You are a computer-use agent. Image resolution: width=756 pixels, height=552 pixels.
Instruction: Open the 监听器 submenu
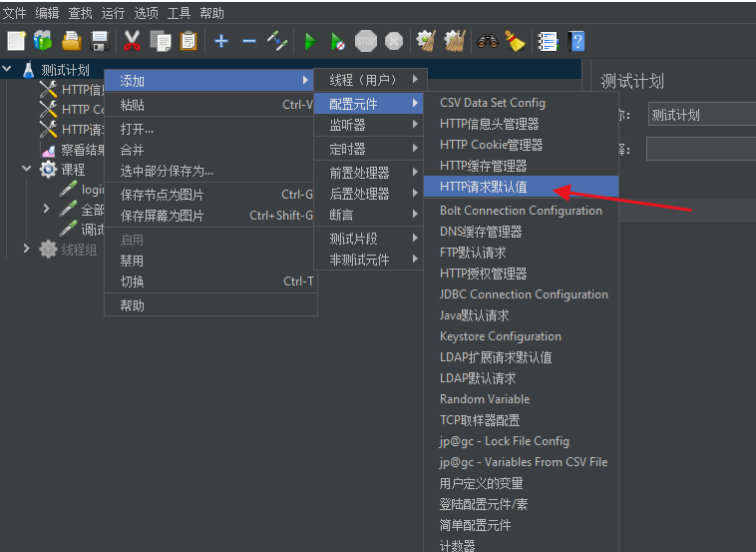[368, 125]
